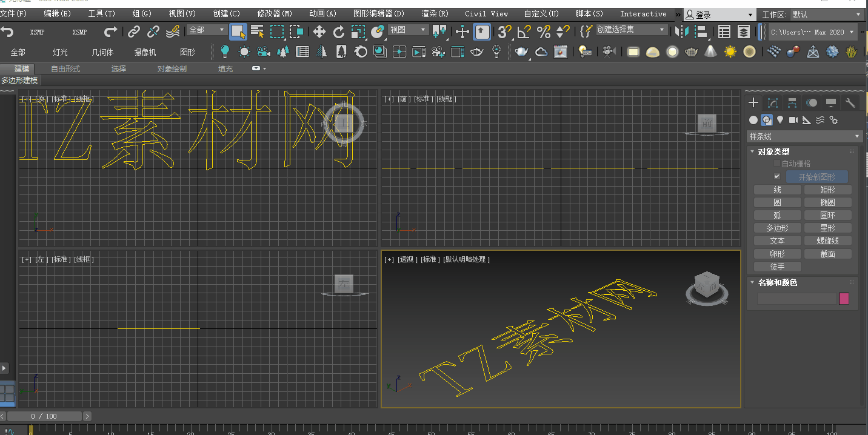Click the 线 line shape button
This screenshot has width=868, height=435.
[x=778, y=190]
